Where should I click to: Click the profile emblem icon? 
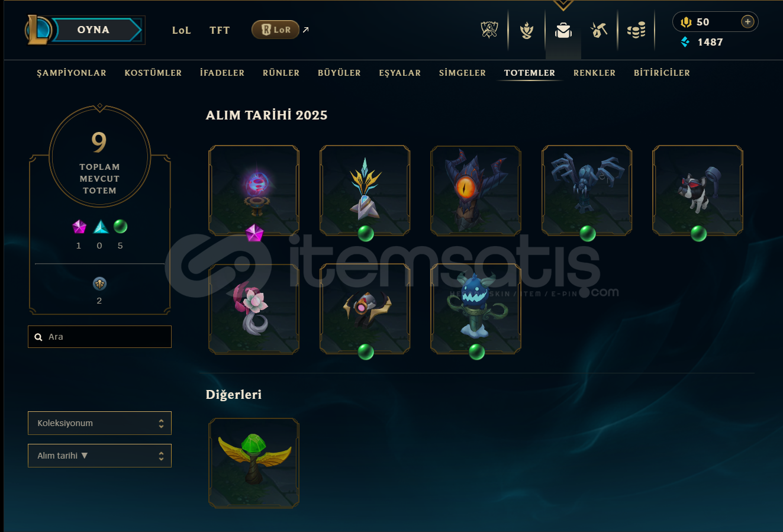489,30
